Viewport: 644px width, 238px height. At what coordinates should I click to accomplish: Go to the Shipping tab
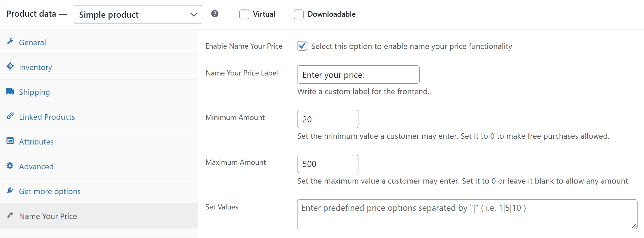coord(99,92)
